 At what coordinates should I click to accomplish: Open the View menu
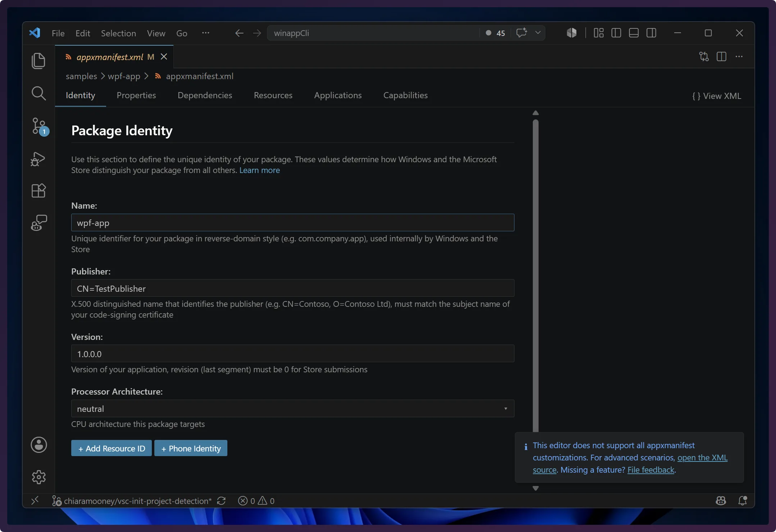click(x=156, y=33)
